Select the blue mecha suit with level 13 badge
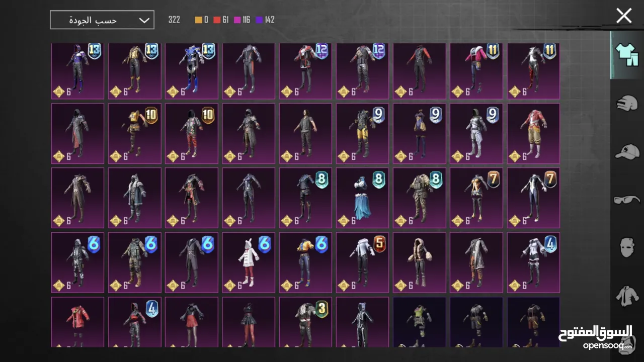The image size is (644, 362). click(192, 71)
